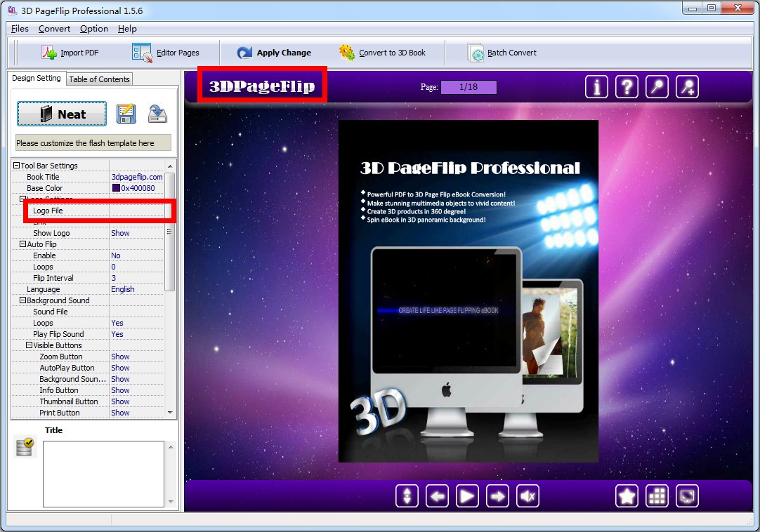This screenshot has height=532, width=760.
Task: Go to previous page with left arrow
Action: [x=437, y=496]
